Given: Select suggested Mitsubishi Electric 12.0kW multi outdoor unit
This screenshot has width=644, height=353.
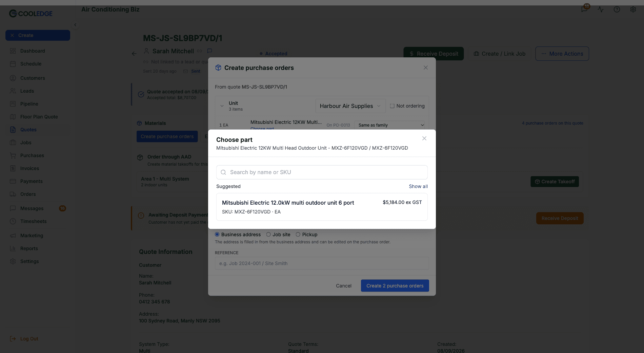Looking at the screenshot, I should (322, 207).
